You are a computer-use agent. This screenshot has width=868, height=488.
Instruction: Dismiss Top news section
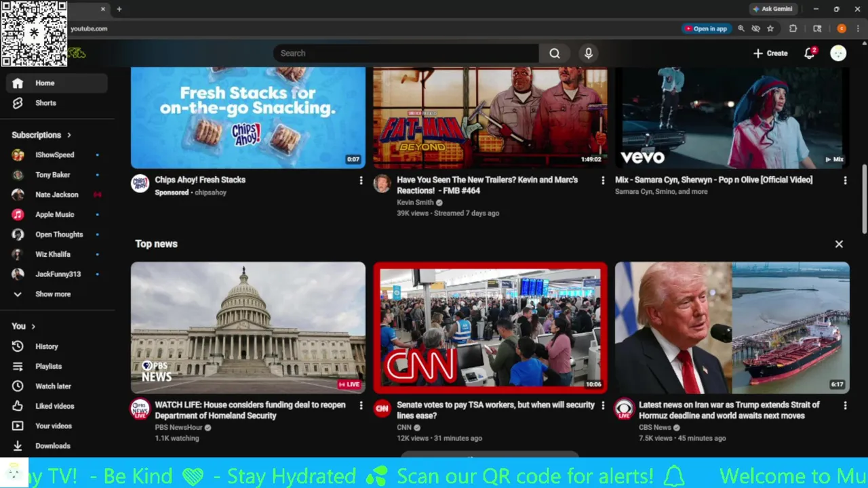pos(839,244)
